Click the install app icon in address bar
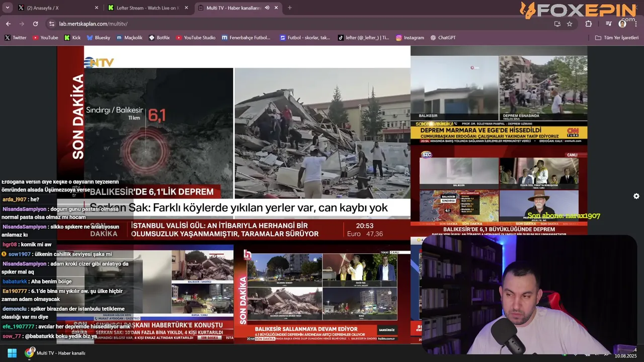The height and width of the screenshot is (362, 644). pyautogui.click(x=557, y=24)
